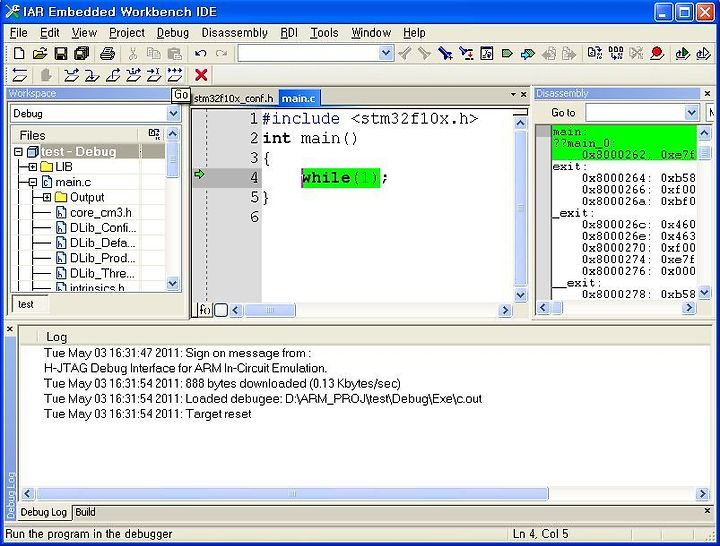Close the Debug Log message panel
720x546 pixels.
(x=10, y=329)
